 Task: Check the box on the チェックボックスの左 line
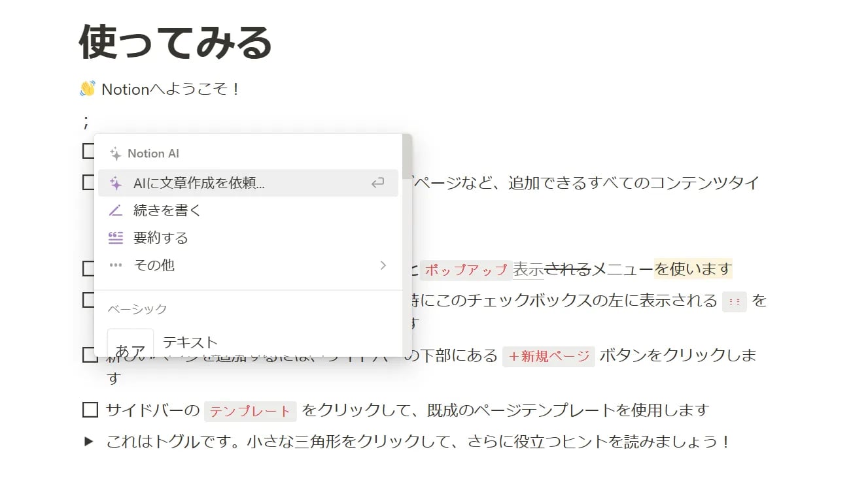88,300
